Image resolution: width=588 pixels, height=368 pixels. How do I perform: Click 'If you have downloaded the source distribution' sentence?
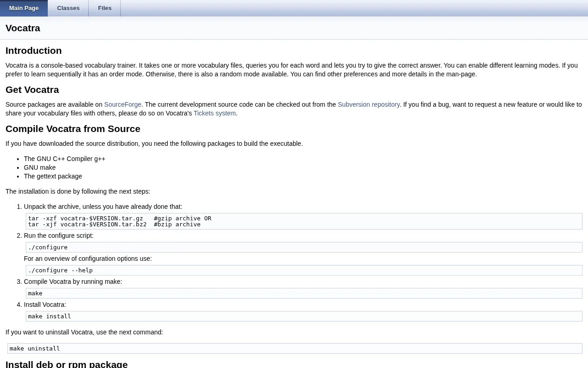[154, 144]
